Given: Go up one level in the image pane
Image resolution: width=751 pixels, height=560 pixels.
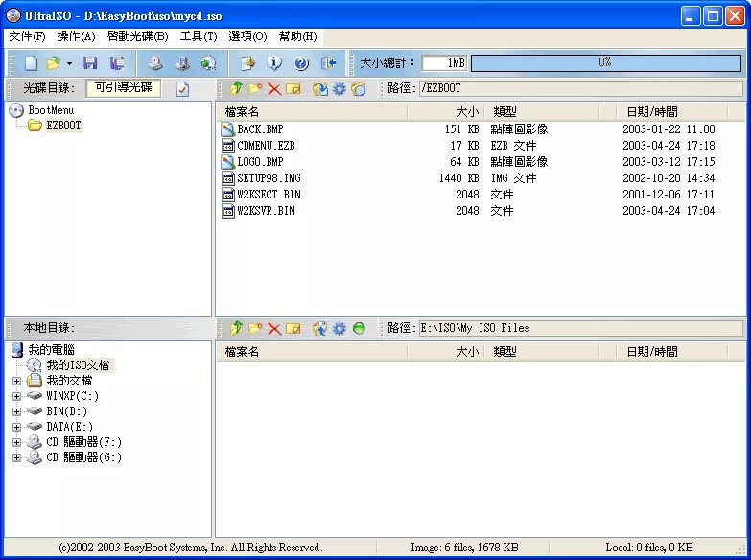Looking at the screenshot, I should click(236, 88).
